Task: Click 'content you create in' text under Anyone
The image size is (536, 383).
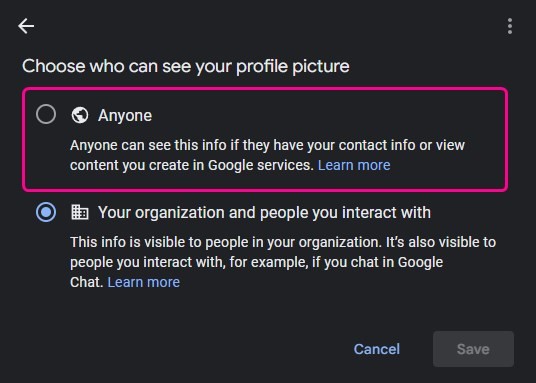Action: click(137, 165)
